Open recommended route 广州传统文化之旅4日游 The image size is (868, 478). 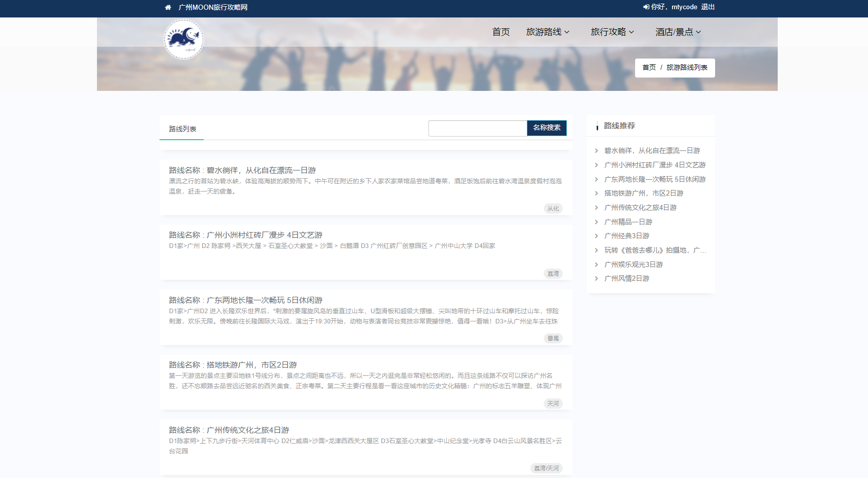(640, 207)
